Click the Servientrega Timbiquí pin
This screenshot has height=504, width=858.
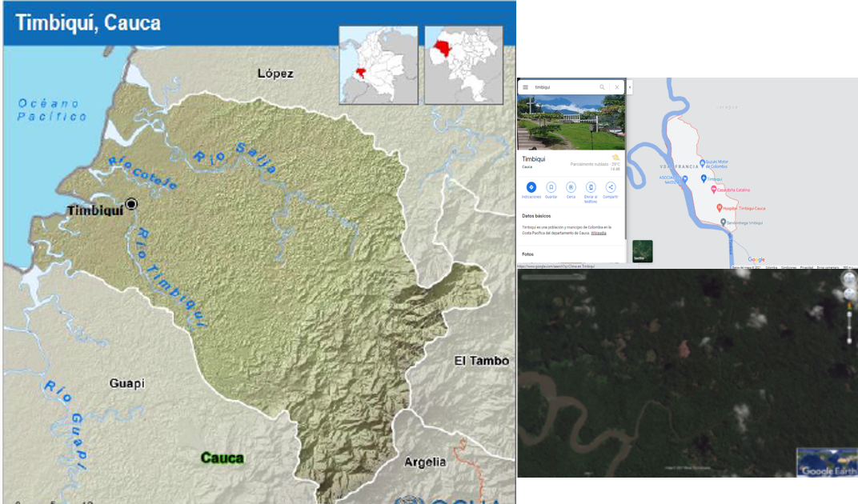point(724,222)
